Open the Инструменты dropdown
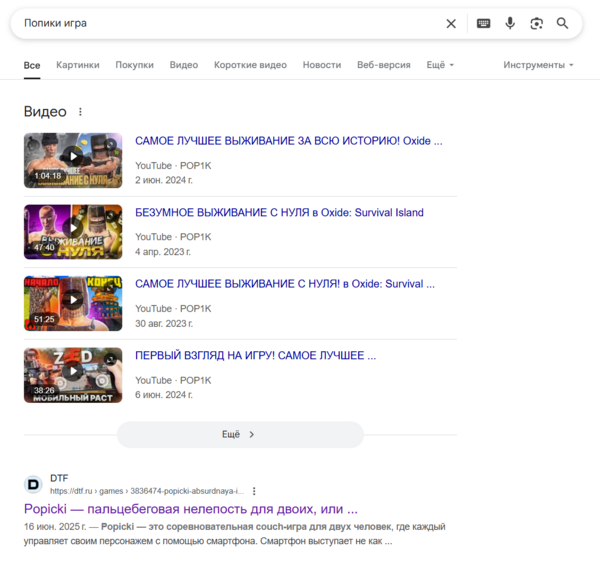Viewport: 600px width, 566px height. [x=538, y=65]
